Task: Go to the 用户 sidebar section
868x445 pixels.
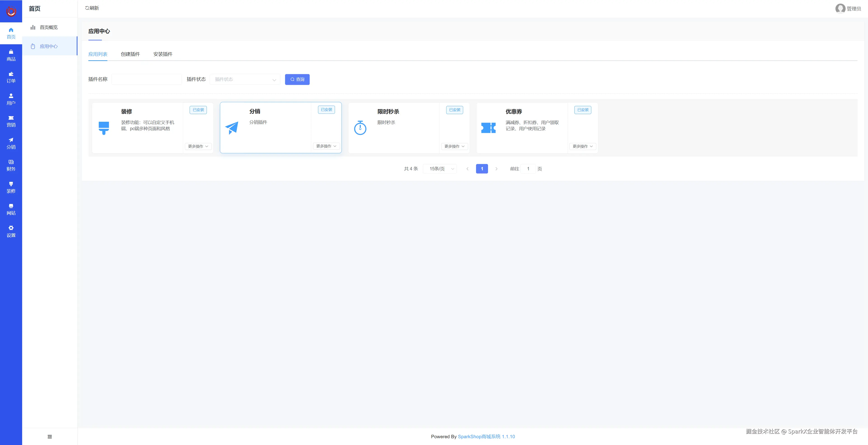Action: (11, 99)
